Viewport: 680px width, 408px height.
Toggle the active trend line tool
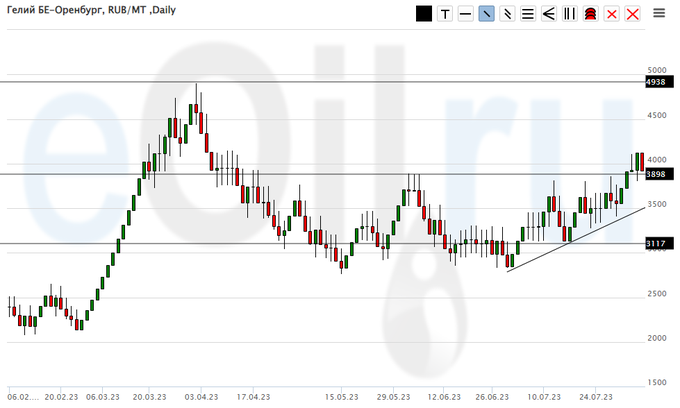pyautogui.click(x=486, y=14)
